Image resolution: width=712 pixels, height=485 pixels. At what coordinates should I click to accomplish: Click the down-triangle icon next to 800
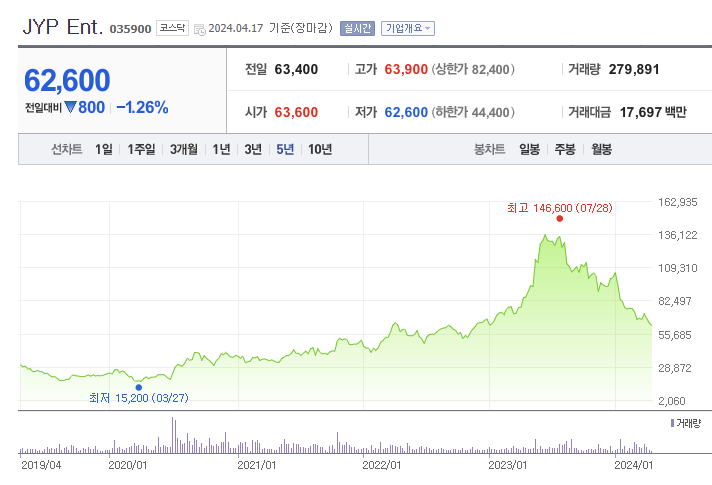[70, 107]
